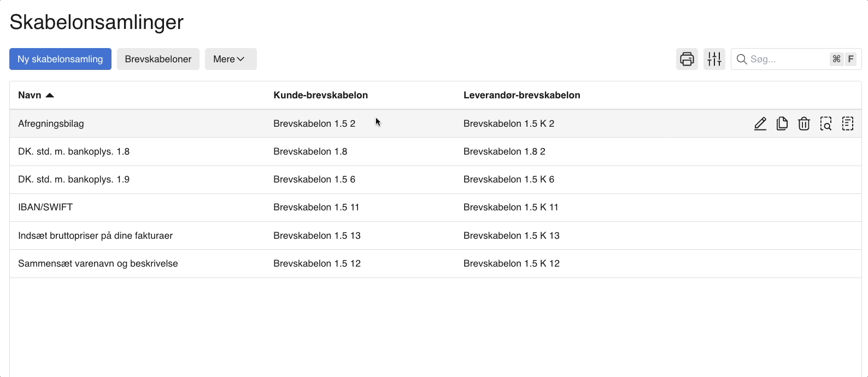Open document details via the dashed list icon
Viewport: 868px width, 377px height.
tap(848, 123)
